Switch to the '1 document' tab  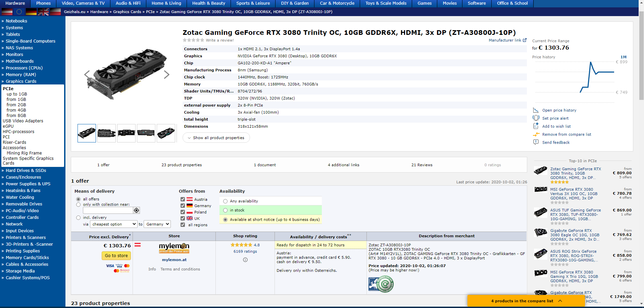(x=265, y=165)
